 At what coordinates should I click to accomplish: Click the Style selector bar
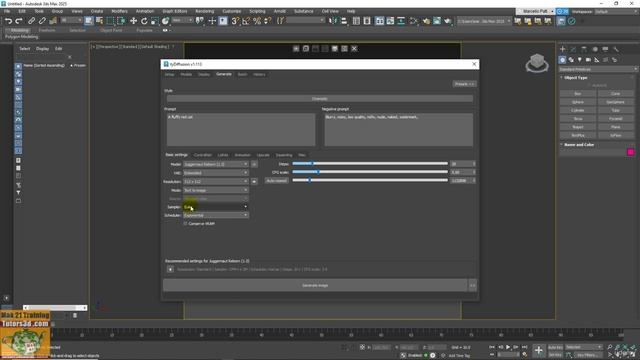[x=320, y=99]
